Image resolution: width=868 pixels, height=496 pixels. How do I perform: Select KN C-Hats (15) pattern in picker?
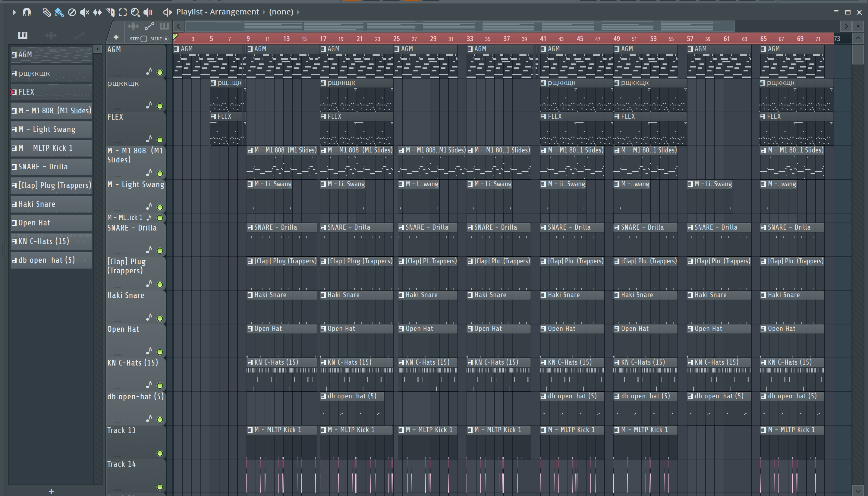tap(51, 242)
